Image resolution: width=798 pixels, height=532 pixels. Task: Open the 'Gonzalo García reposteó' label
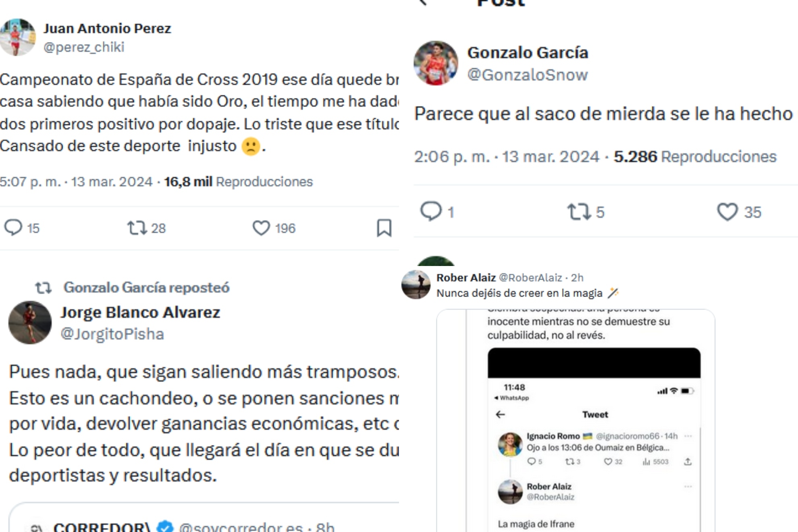[146, 287]
